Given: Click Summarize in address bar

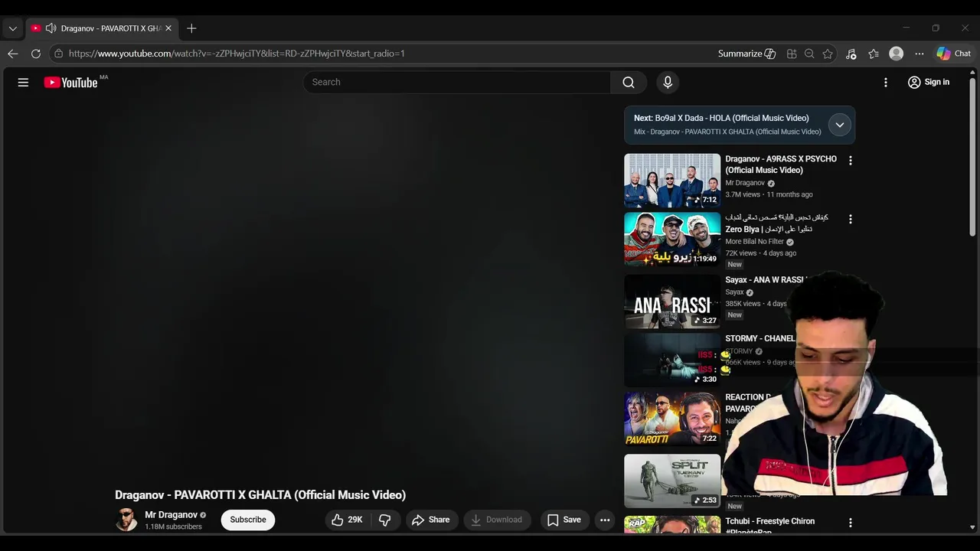Looking at the screenshot, I should click(x=746, y=54).
